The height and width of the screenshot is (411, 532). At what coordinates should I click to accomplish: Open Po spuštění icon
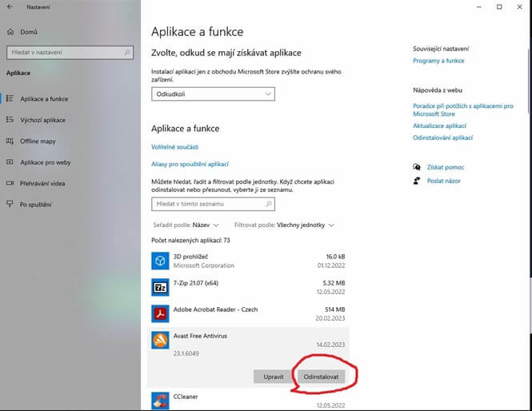tap(10, 204)
